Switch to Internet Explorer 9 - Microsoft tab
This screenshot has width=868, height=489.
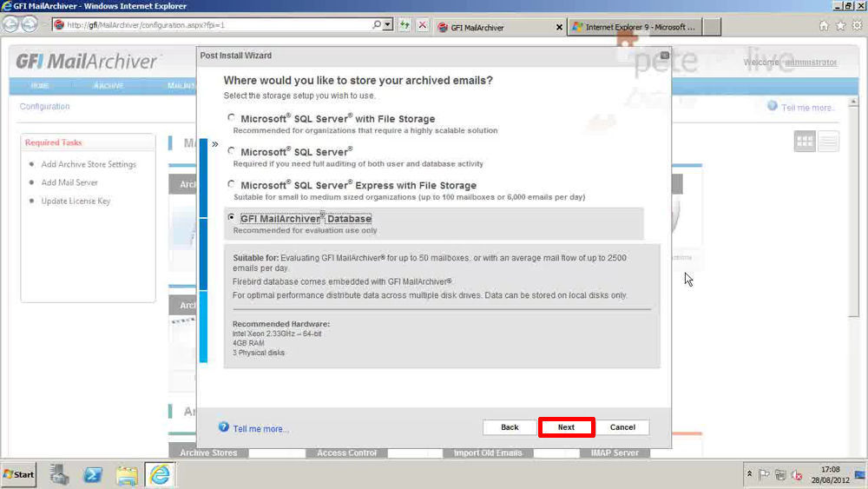click(x=635, y=27)
